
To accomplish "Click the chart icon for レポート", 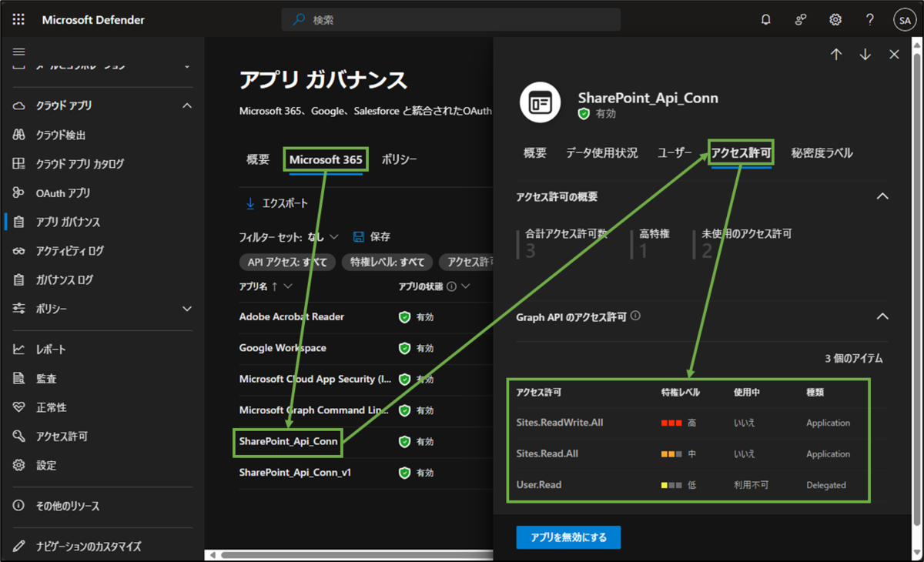I will [x=19, y=350].
